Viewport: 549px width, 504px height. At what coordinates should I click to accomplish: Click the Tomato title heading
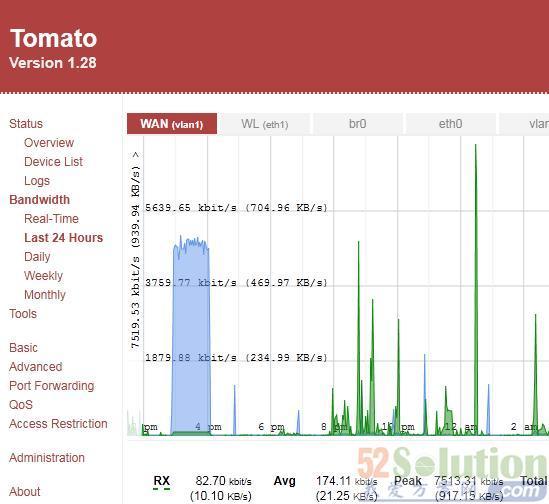[x=54, y=38]
